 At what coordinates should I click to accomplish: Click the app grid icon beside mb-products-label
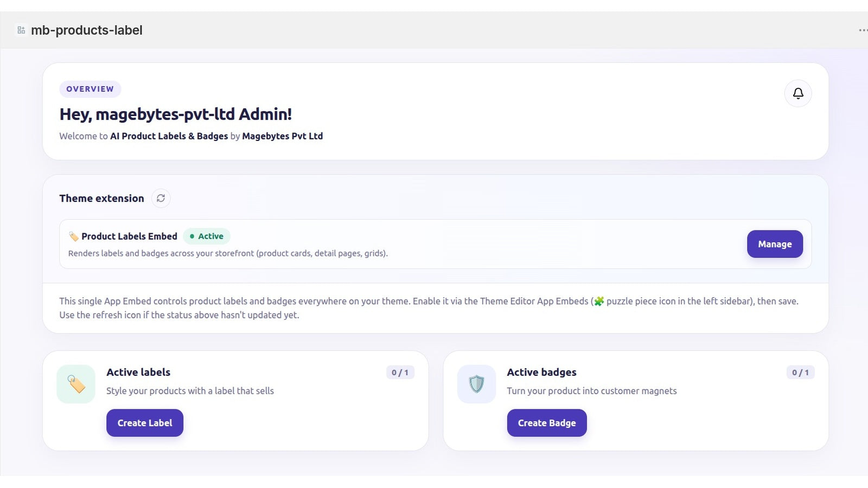pyautogui.click(x=21, y=30)
